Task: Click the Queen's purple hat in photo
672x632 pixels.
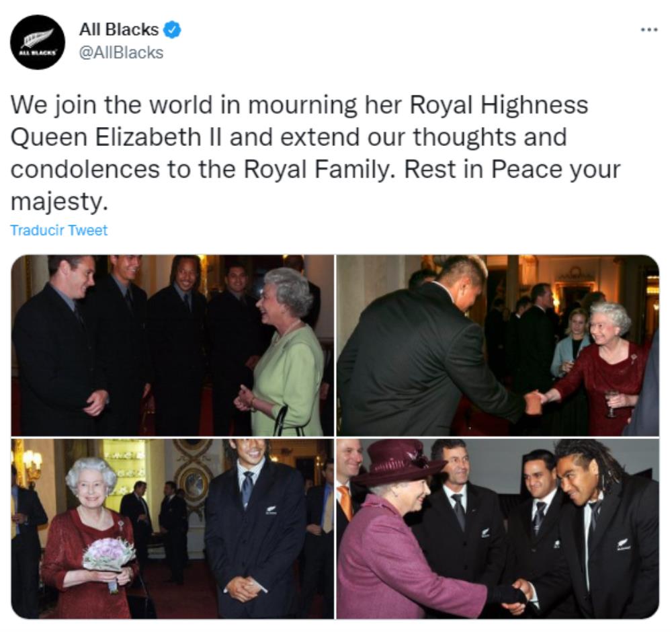Action: tap(397, 462)
